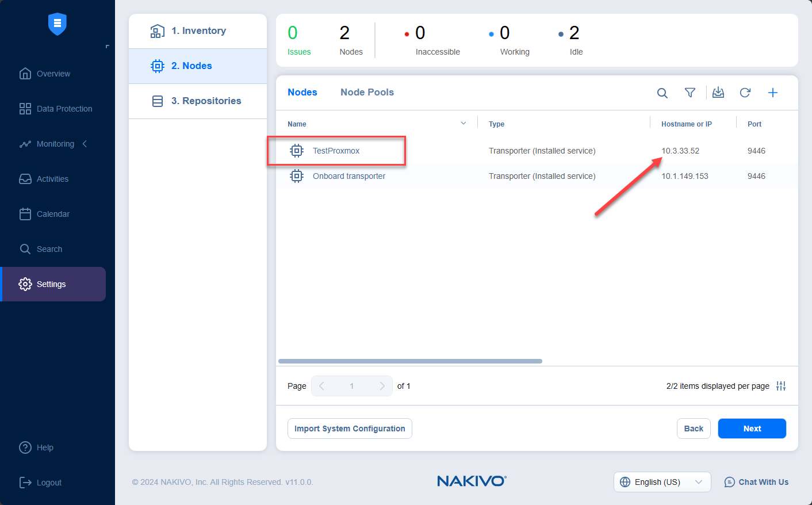Screen dimensions: 812x505
Task: Click the Logout arrow icon
Action: pyautogui.click(x=25, y=483)
